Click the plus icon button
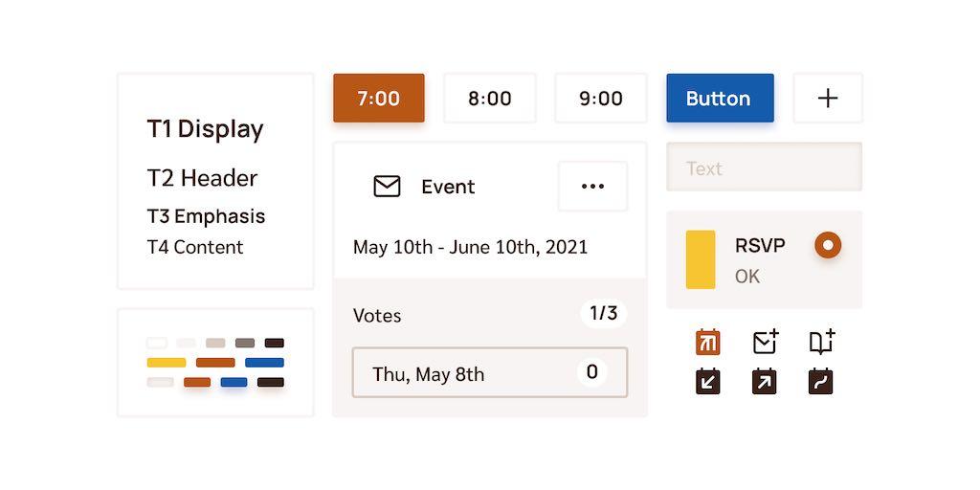Viewport: 980px width, 490px height. [x=828, y=99]
